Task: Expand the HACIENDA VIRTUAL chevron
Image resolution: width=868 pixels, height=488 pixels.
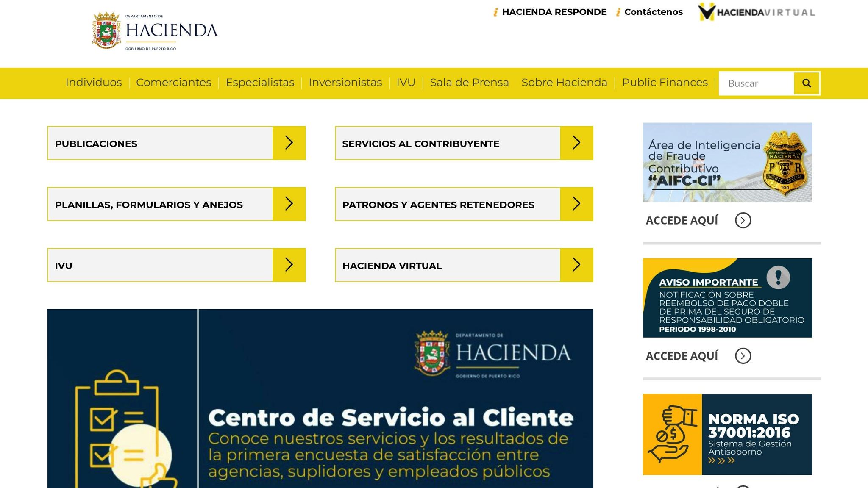Action: click(x=577, y=265)
